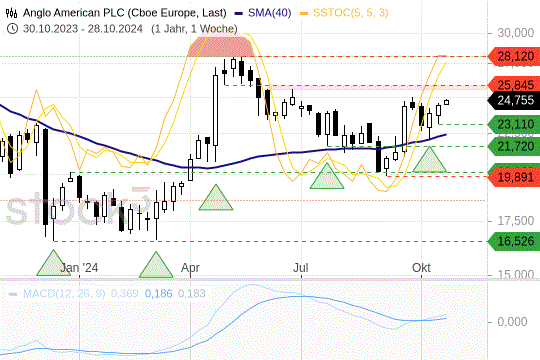Viewport: 540px width, 360px height.
Task: Click the date range '30.10.2023 - 28.10.2024'
Action: point(83,29)
